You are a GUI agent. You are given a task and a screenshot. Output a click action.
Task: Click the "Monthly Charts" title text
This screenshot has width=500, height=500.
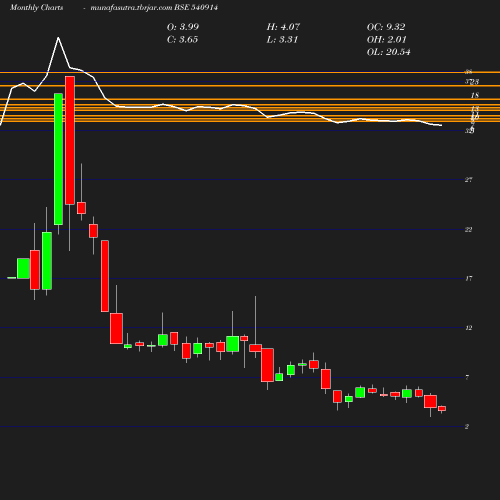[36, 7]
